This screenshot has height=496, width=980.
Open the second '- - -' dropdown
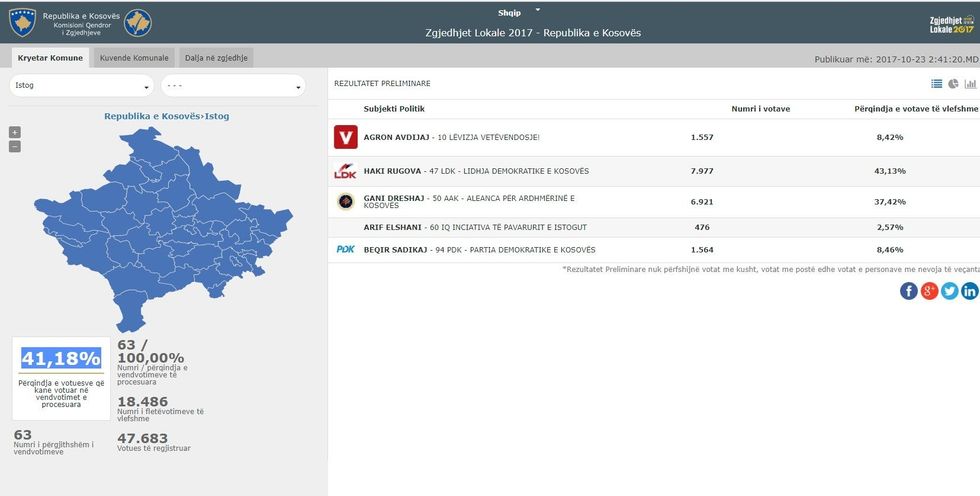232,86
